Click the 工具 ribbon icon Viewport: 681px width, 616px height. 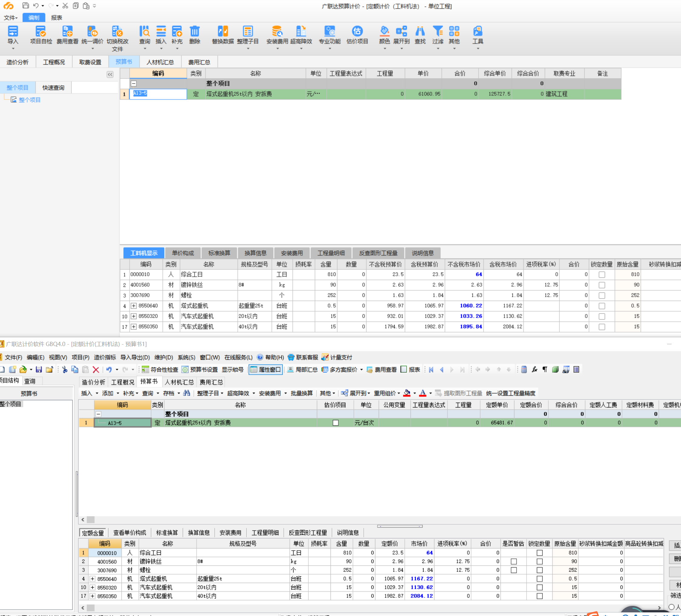(478, 32)
